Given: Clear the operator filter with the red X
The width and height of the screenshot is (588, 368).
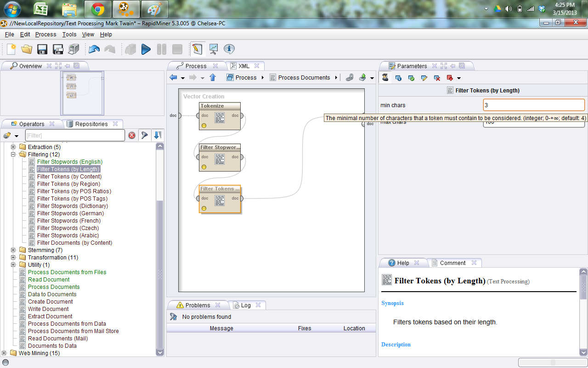Looking at the screenshot, I should pos(132,135).
